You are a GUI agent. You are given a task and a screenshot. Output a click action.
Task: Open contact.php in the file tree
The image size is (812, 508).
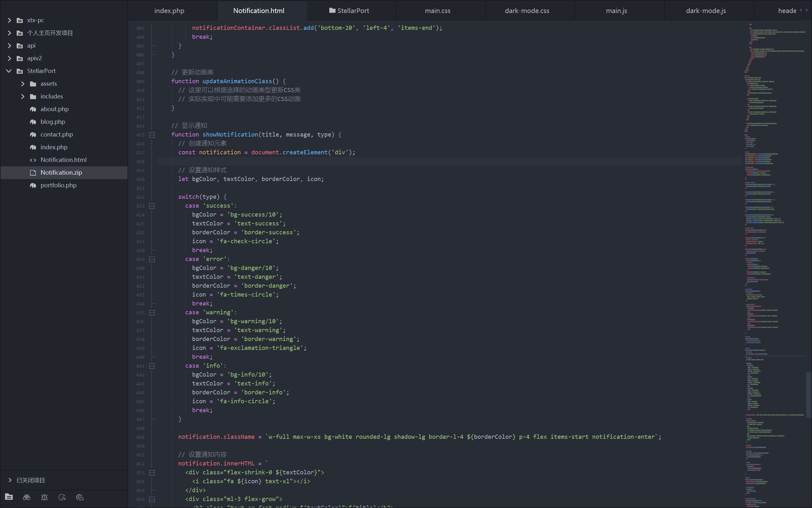(x=64, y=135)
